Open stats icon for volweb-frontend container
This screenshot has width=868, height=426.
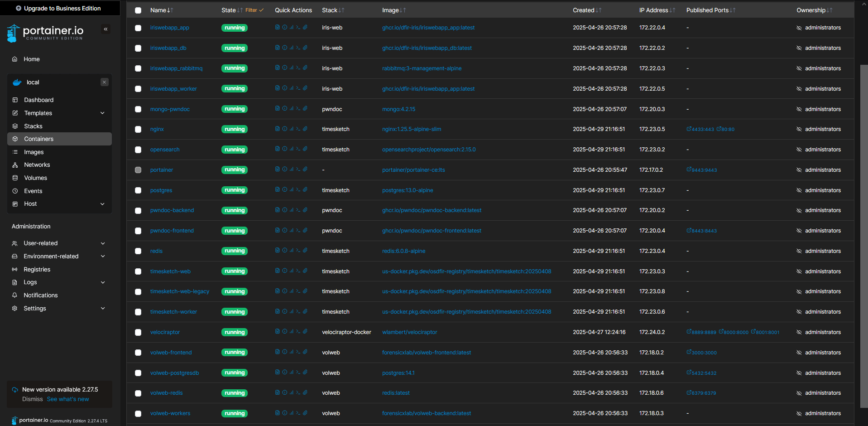(291, 352)
